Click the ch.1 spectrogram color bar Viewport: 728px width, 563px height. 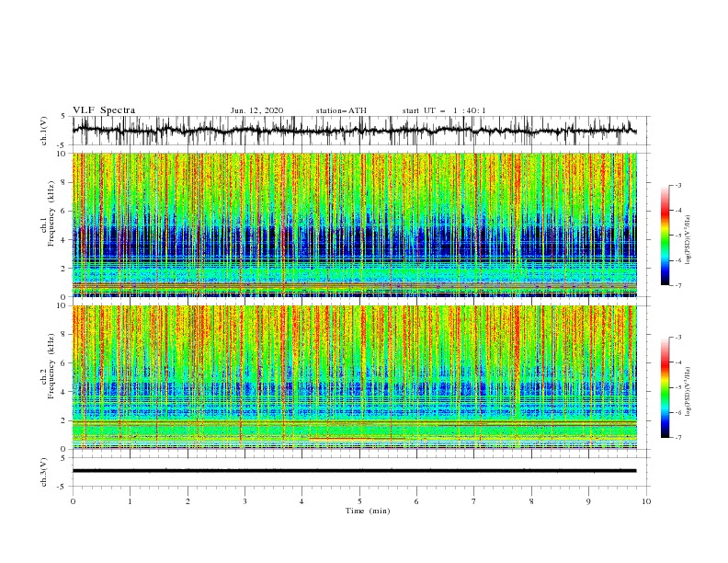[x=665, y=236]
